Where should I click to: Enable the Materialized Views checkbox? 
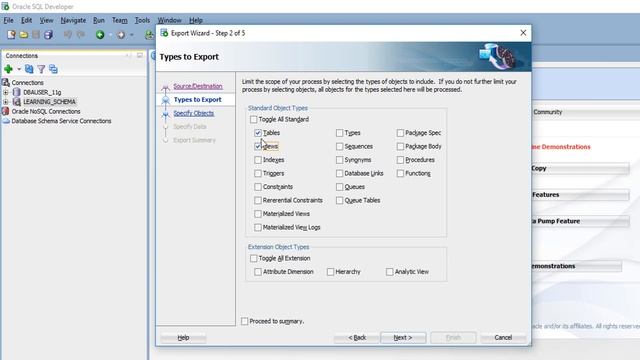[258, 213]
